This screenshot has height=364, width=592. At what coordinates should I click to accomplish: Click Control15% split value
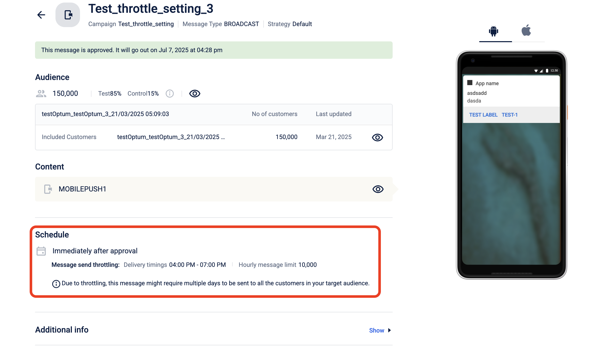(143, 94)
